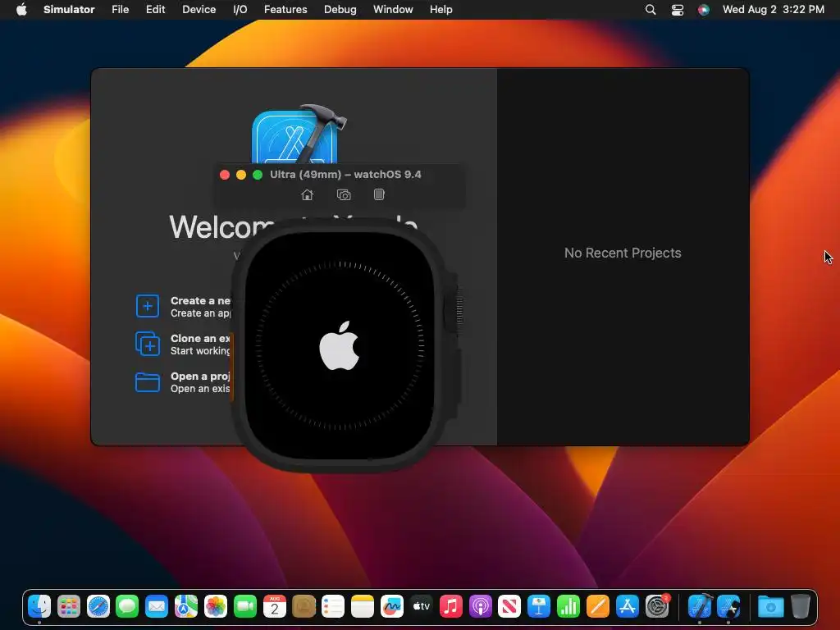Open the Device menu
The height and width of the screenshot is (630, 840).
pyautogui.click(x=199, y=10)
